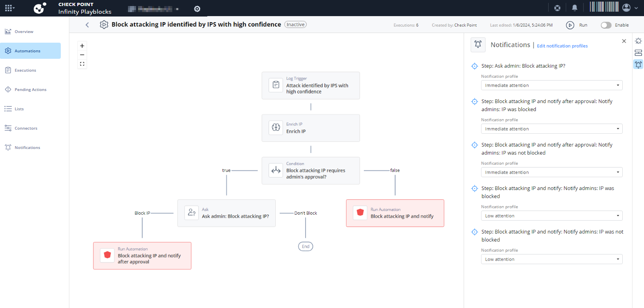Open profile dropdown for 'notify: IP was not blocked' step
644x308 pixels.
(552, 259)
